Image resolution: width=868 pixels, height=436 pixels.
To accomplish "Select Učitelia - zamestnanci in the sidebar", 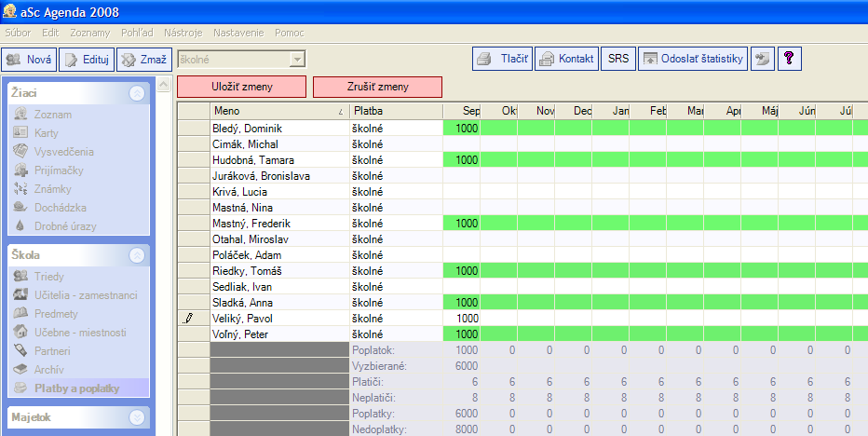I will (x=86, y=295).
